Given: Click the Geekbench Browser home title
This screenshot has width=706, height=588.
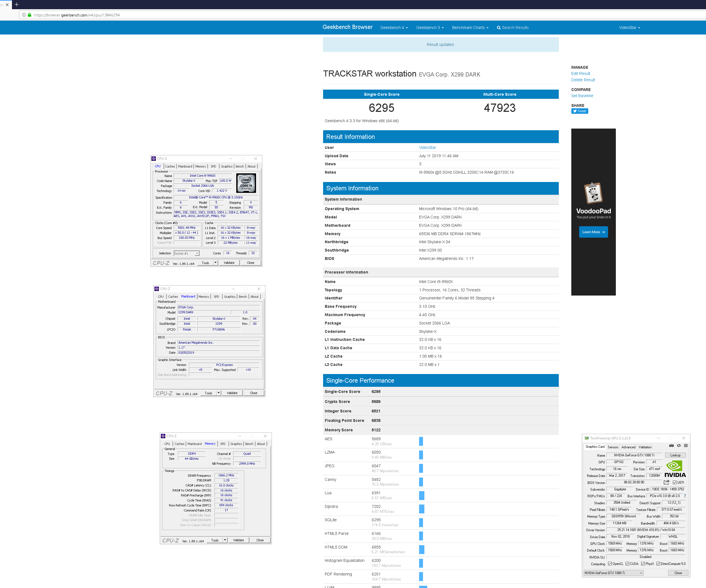Looking at the screenshot, I should point(347,27).
